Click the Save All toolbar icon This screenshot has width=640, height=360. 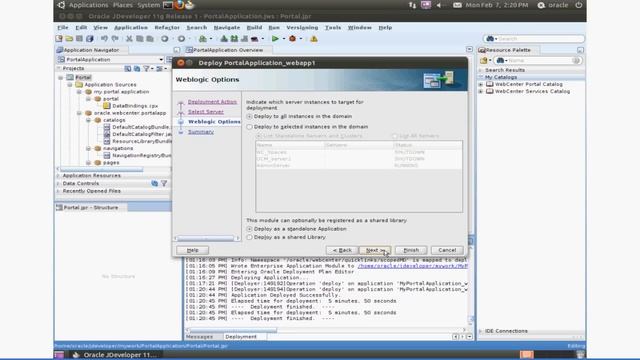[x=89, y=39]
